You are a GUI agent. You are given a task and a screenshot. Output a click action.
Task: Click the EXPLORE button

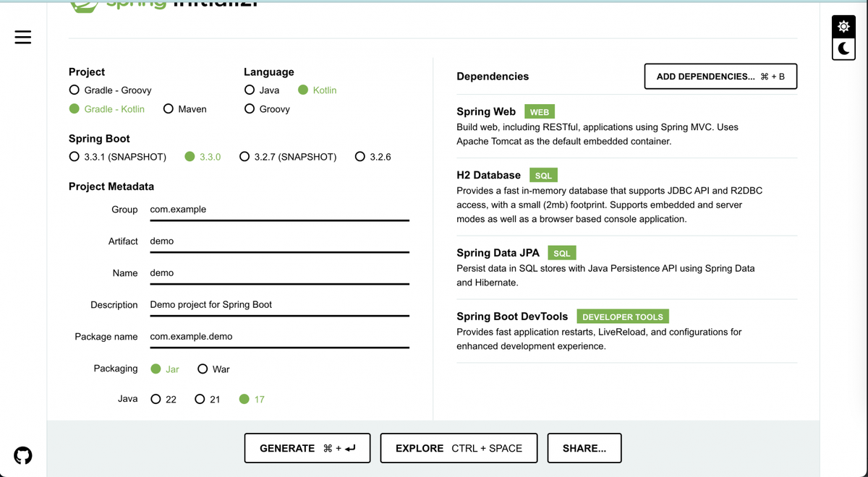[x=459, y=448]
